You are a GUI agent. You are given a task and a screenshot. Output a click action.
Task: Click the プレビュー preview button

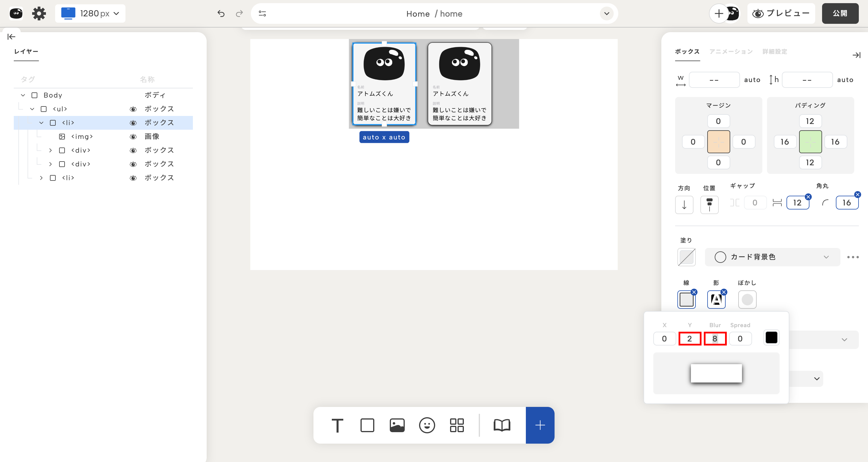(x=781, y=13)
